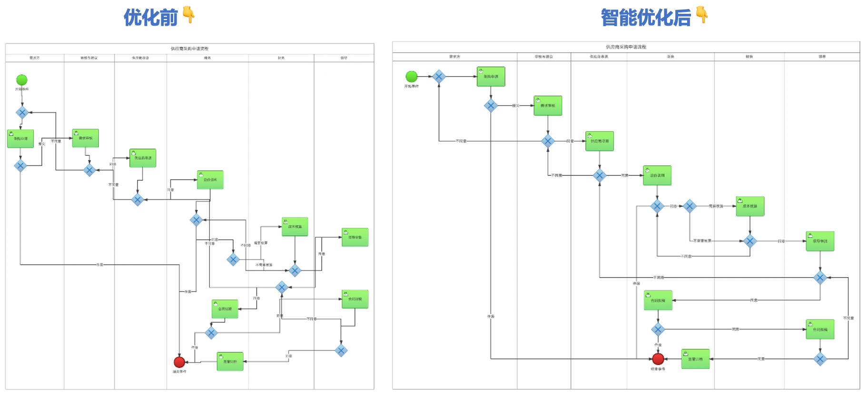
Task: Click the 优化前 heading text
Action: click(x=150, y=18)
